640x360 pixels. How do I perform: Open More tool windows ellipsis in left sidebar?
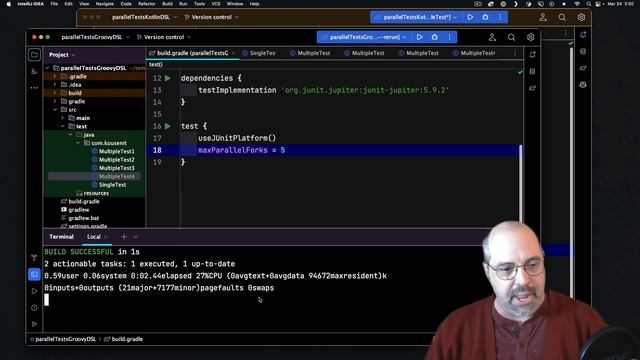coord(34,88)
